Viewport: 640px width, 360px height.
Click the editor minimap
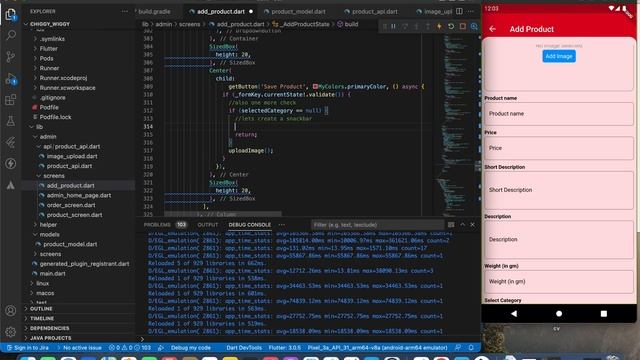[x=457, y=122]
